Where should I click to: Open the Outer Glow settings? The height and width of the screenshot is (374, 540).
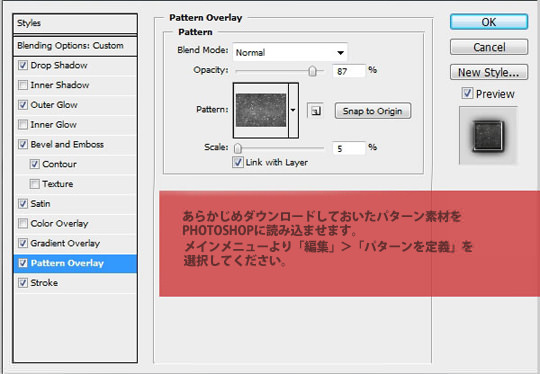tap(54, 105)
